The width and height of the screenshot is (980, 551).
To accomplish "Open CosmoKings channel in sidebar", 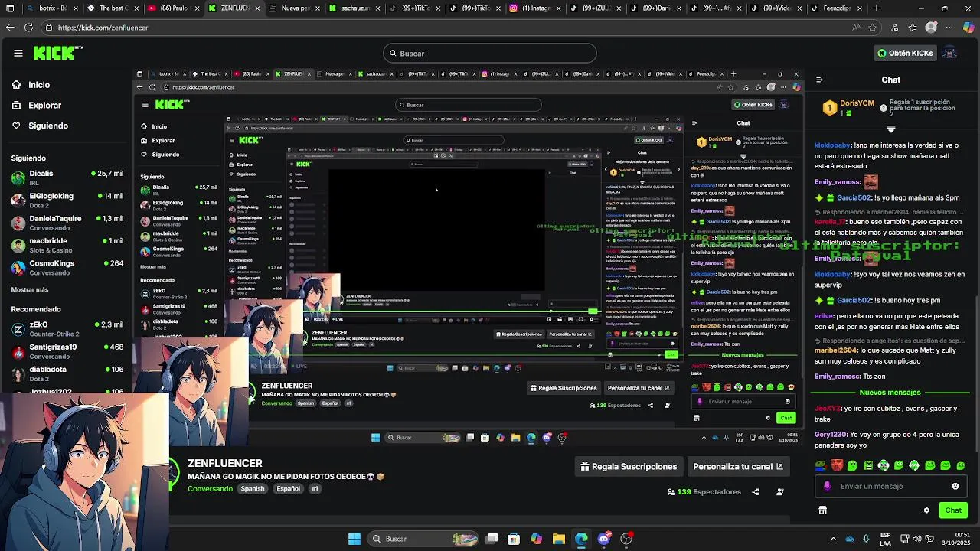I will (x=67, y=268).
